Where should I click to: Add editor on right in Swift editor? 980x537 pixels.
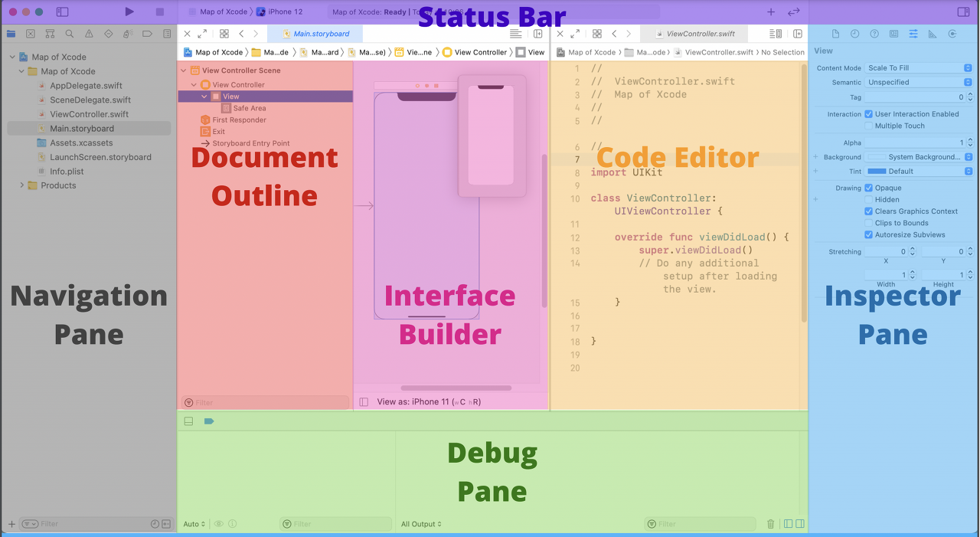(x=798, y=34)
